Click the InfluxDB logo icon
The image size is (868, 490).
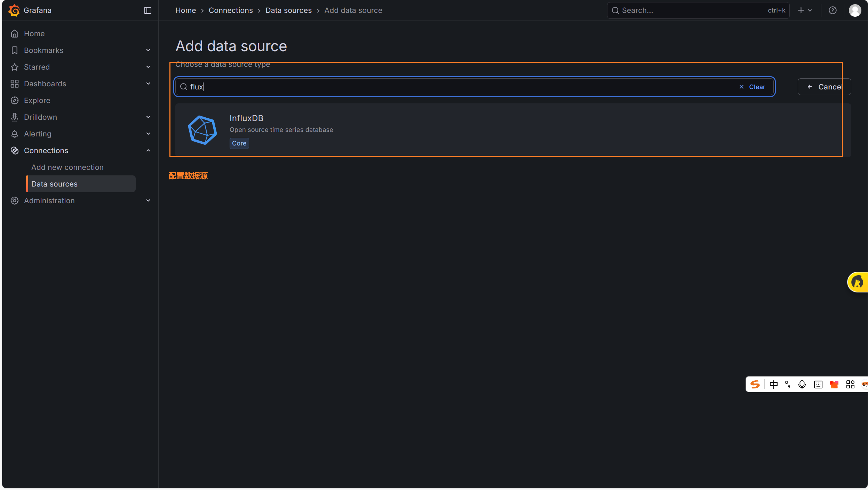pyautogui.click(x=202, y=130)
